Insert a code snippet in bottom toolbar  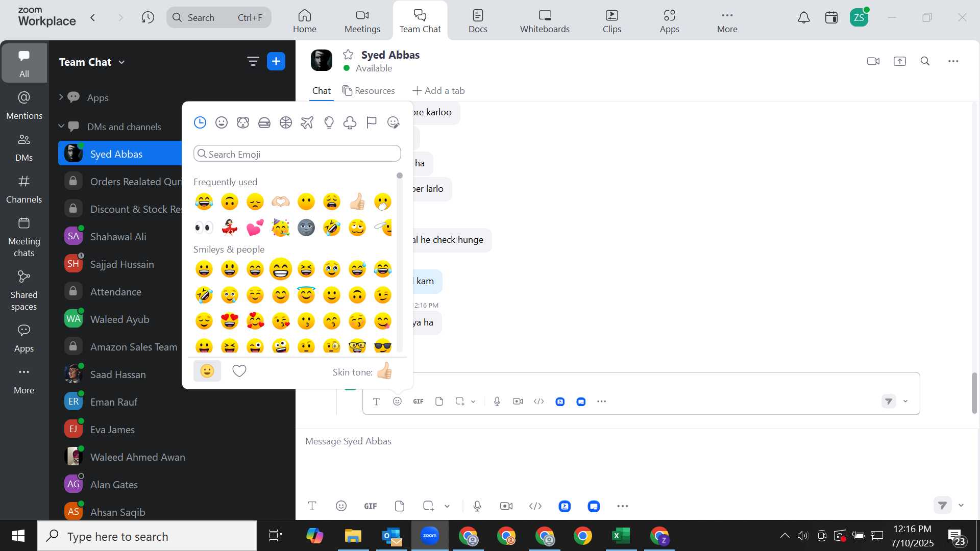point(535,506)
